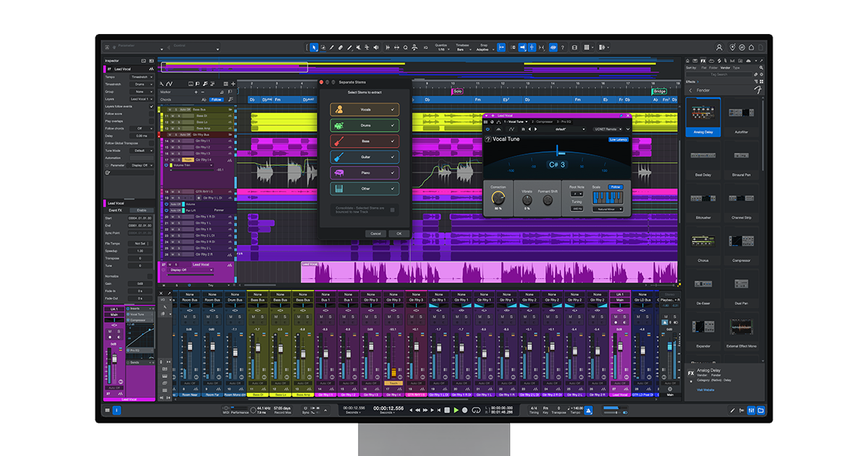Open the browser folder icon at bottom right
The image size is (868, 456).
click(x=761, y=410)
